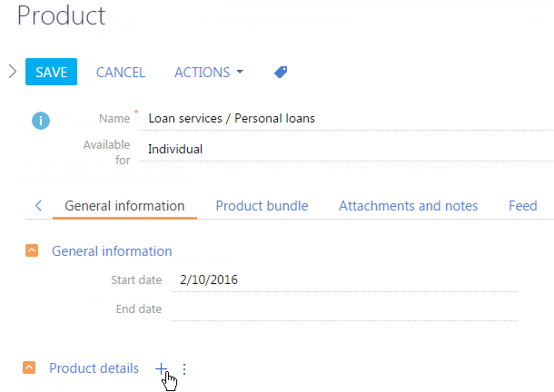Click the blue tag icon
This screenshot has width=554, height=392.
pyautogui.click(x=281, y=72)
